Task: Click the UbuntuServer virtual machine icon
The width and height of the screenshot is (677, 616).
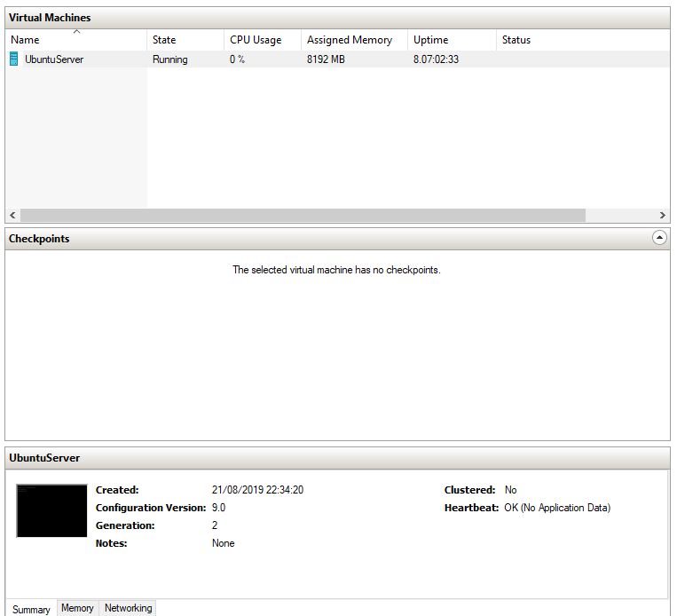Action: (x=14, y=59)
